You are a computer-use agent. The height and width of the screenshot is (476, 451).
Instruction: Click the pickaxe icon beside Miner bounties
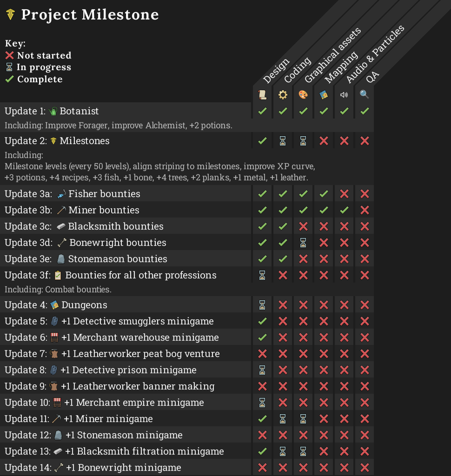click(x=62, y=210)
